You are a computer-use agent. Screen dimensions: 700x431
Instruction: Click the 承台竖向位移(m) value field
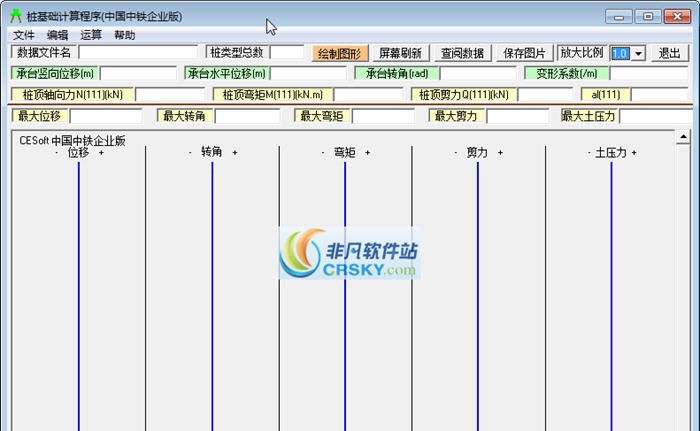[x=138, y=73]
